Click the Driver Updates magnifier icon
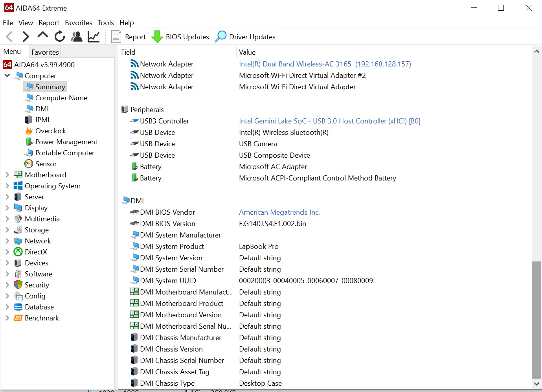This screenshot has width=542, height=392. click(221, 37)
